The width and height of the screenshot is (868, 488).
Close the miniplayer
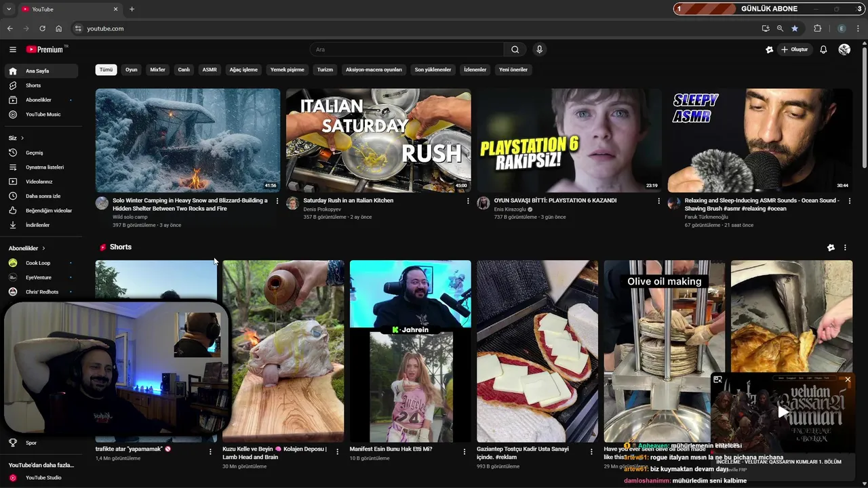(x=848, y=380)
